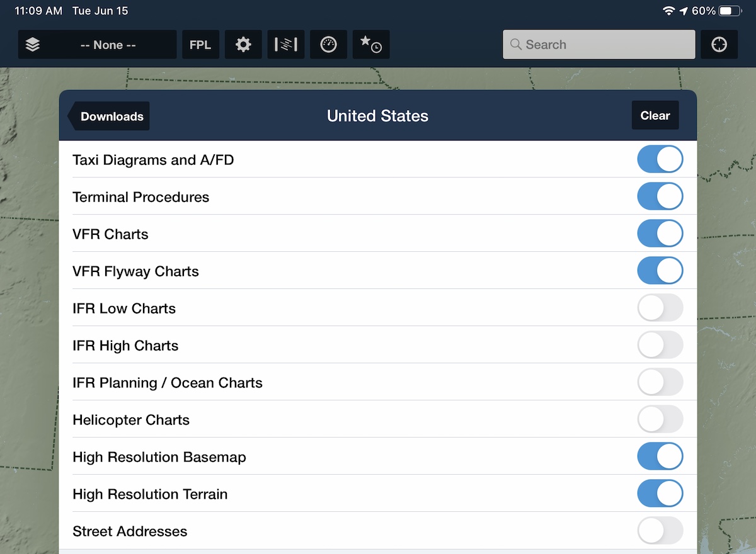Enable IFR High Charts switch
Screen dimensions: 756x554
[660, 345]
